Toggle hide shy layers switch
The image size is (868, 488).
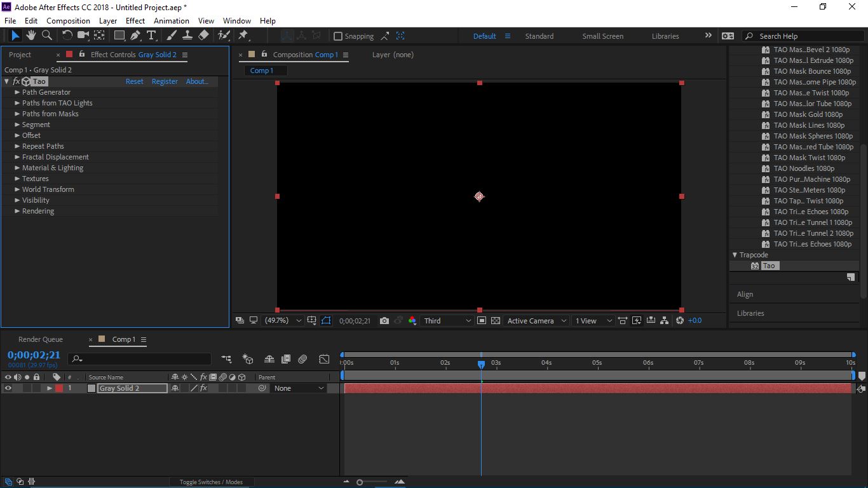[269, 359]
